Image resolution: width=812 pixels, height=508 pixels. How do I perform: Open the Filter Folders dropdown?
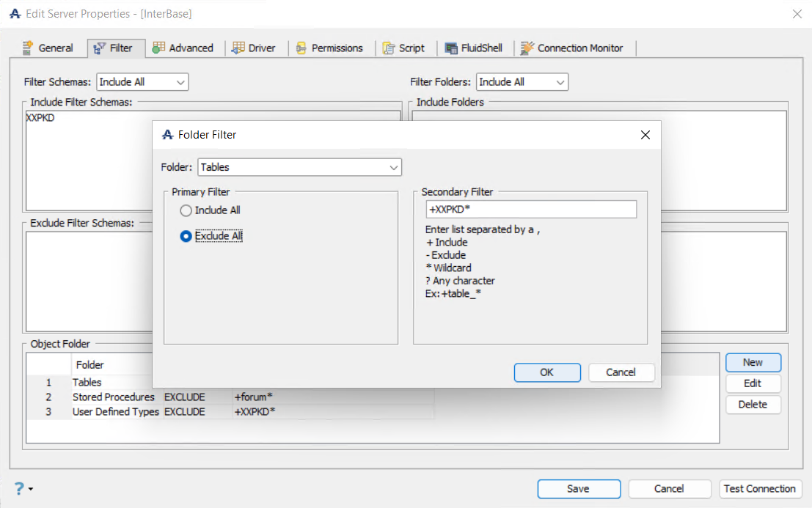coord(522,82)
